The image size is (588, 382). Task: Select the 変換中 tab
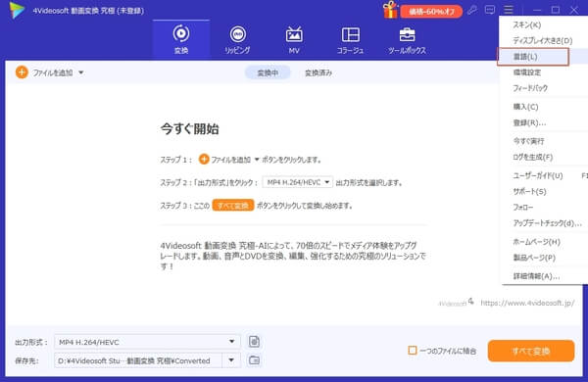pos(268,72)
